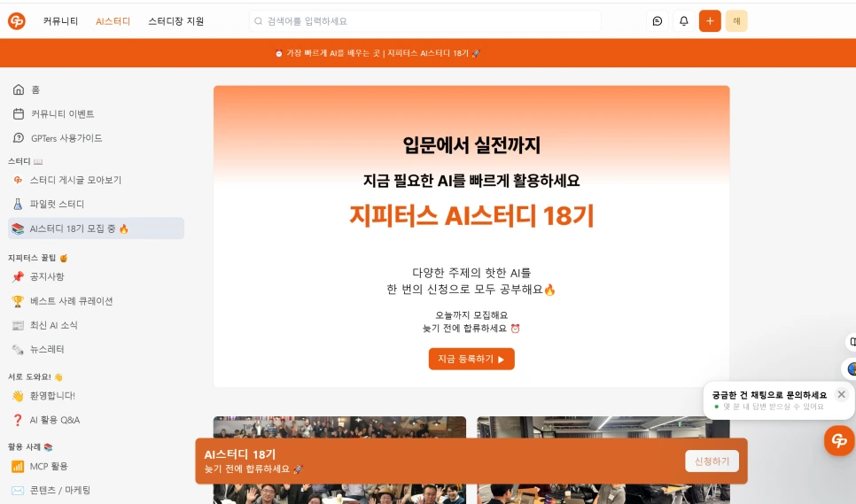Screen dimensions: 856x504
Task: Click the question mark icon for AI 활용 Q&A
Action: click(18, 420)
